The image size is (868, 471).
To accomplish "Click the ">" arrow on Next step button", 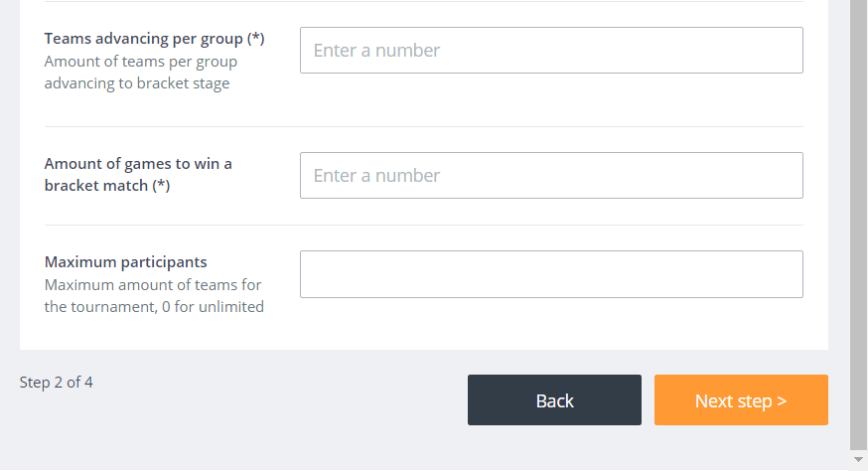I will click(x=782, y=400).
